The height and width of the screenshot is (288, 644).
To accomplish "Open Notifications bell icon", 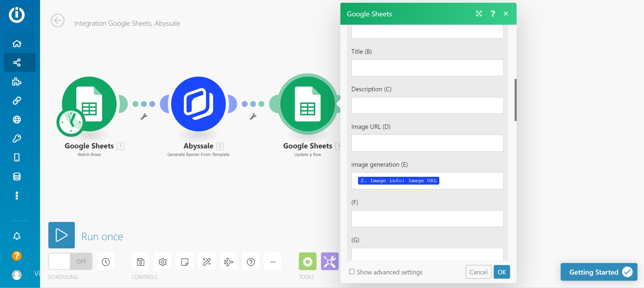I will point(17,236).
